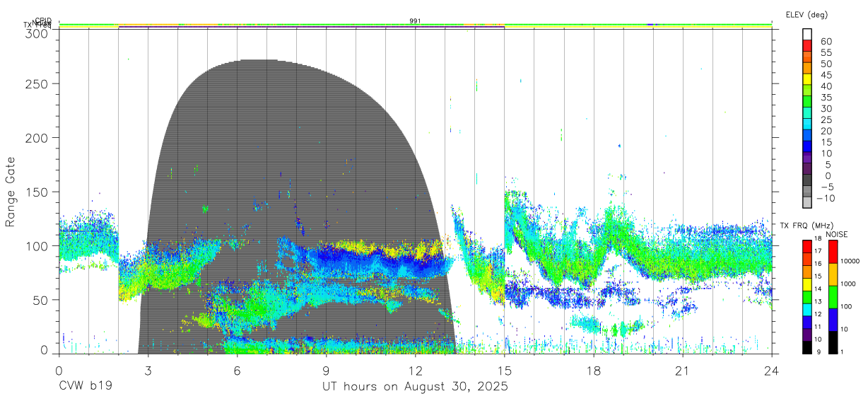Click ELEV colorbar label '45'
The height and width of the screenshot is (401, 868).
tap(826, 75)
